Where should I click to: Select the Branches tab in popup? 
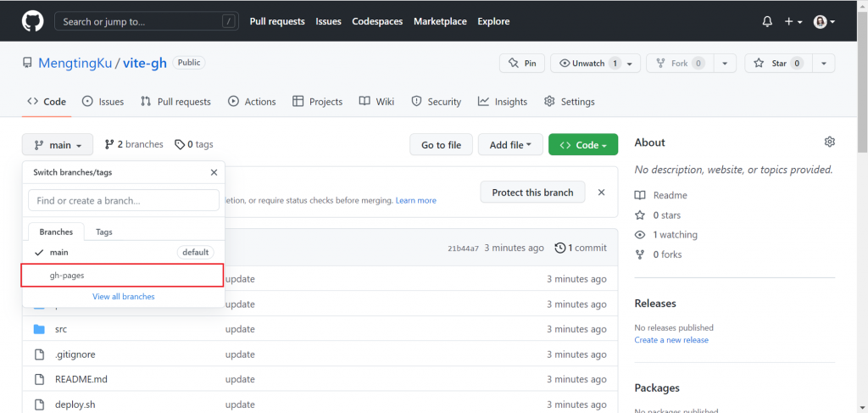pyautogui.click(x=56, y=232)
